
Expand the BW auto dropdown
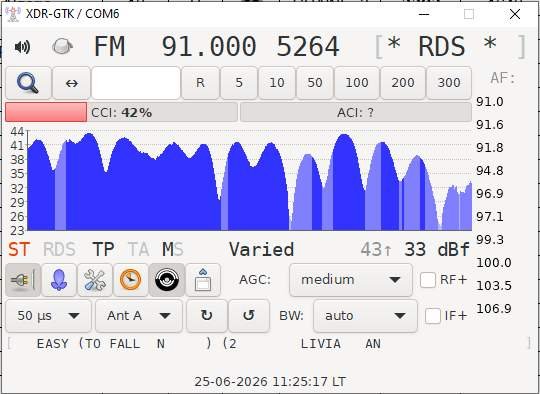pos(365,316)
